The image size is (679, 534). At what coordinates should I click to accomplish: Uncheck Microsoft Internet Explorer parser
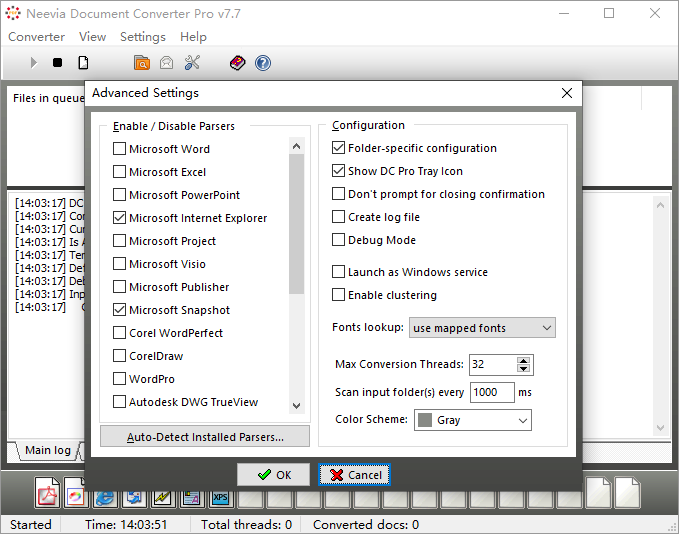click(x=119, y=217)
